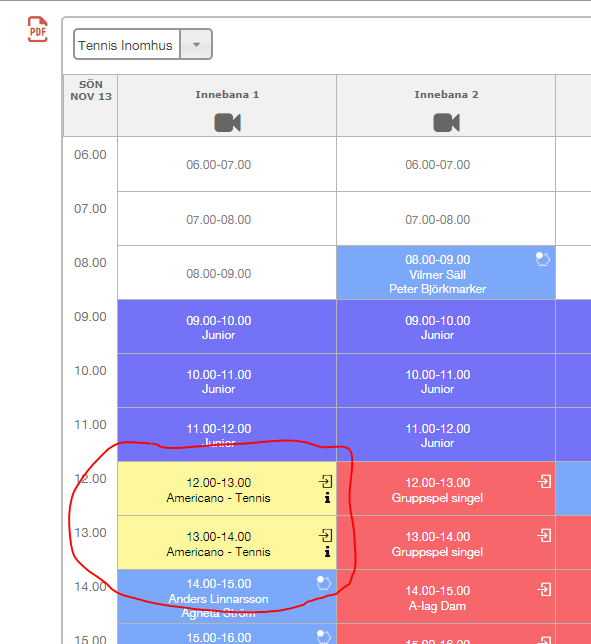591x644 pixels.
Task: Show info for 12.00-13.00 Americano - Tennis
Action: pyautogui.click(x=327, y=498)
